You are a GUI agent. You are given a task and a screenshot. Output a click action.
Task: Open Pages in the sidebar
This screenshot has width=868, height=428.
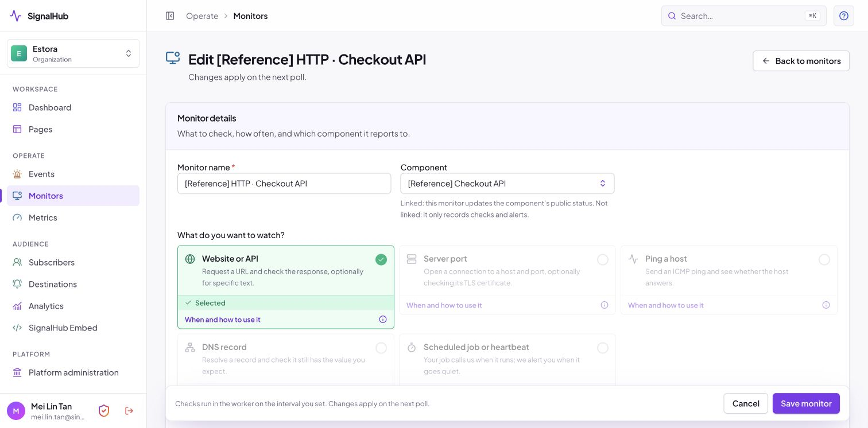tap(73, 129)
